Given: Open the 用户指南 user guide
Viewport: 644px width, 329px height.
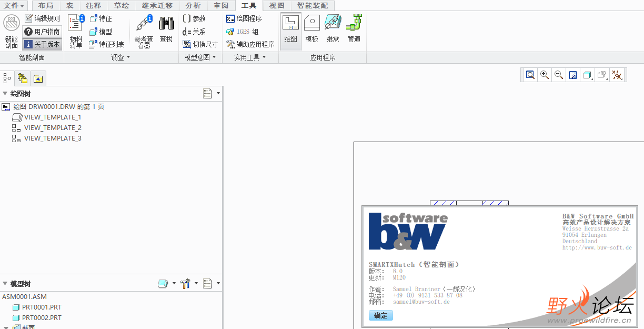Looking at the screenshot, I should (x=43, y=32).
